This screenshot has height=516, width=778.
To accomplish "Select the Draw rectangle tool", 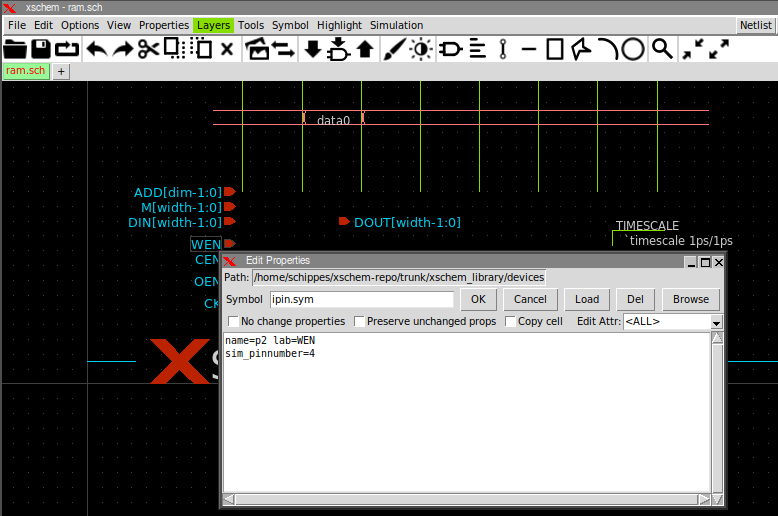I will pyautogui.click(x=555, y=48).
